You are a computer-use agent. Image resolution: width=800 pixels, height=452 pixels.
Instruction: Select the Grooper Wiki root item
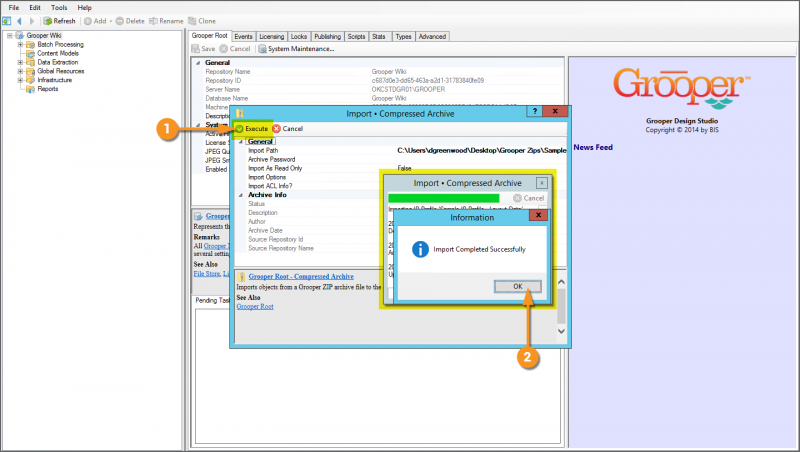click(44, 35)
